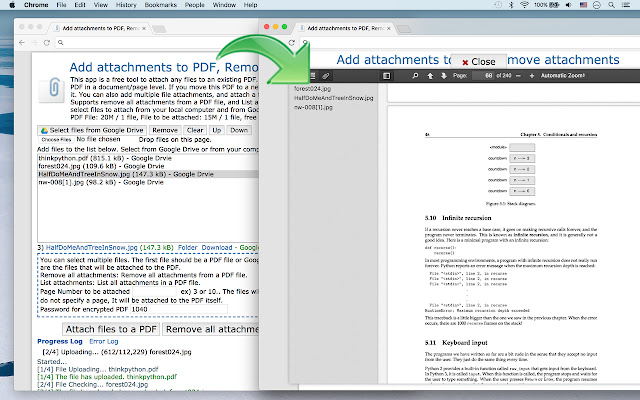The height and width of the screenshot is (400, 640).
Task: Click the Password for encrypted PDF field
Action: (178, 309)
